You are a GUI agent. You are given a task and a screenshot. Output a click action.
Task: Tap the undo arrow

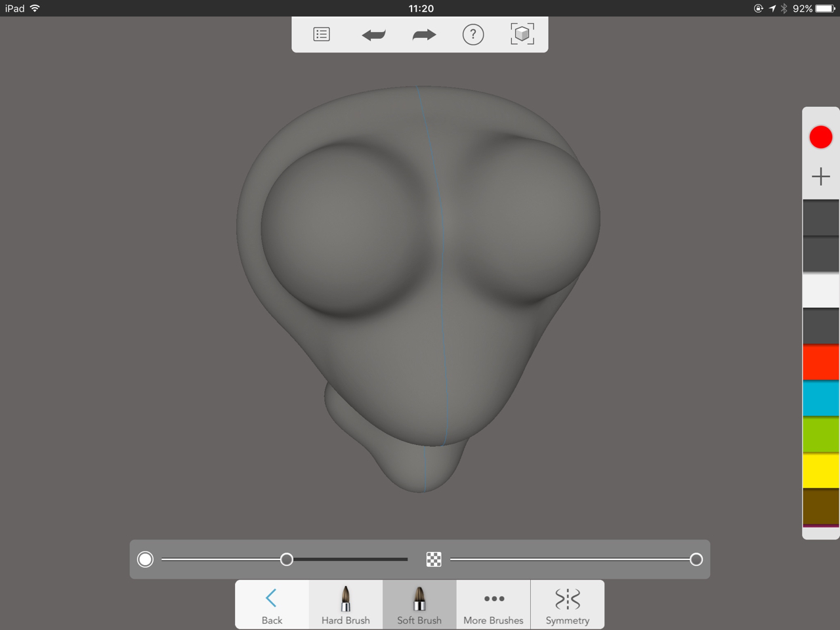[x=373, y=35]
